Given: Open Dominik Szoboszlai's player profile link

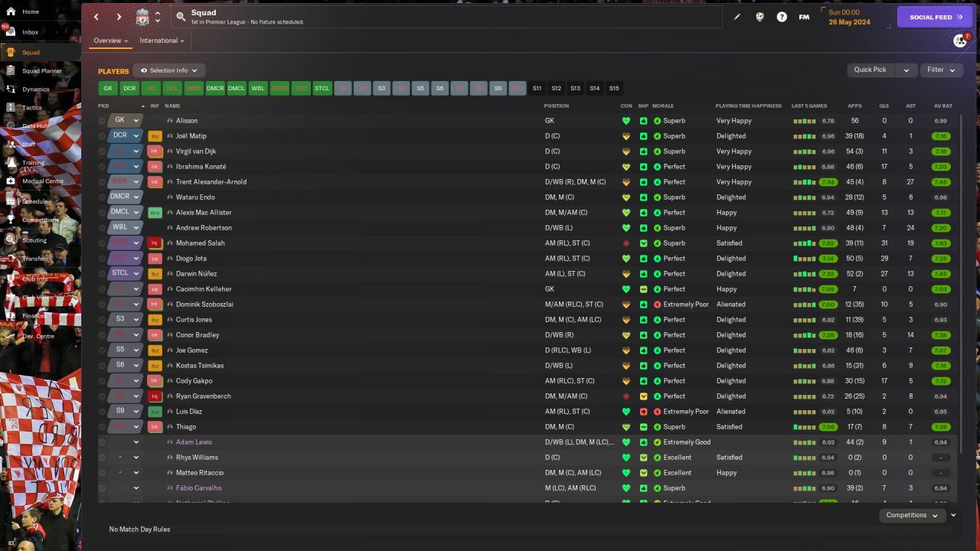Looking at the screenshot, I should click(x=204, y=305).
